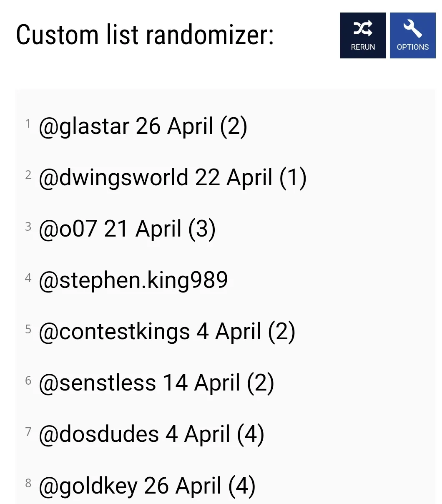Pick the @senstless 14 April entry
The width and height of the screenshot is (442, 504).
tap(156, 383)
